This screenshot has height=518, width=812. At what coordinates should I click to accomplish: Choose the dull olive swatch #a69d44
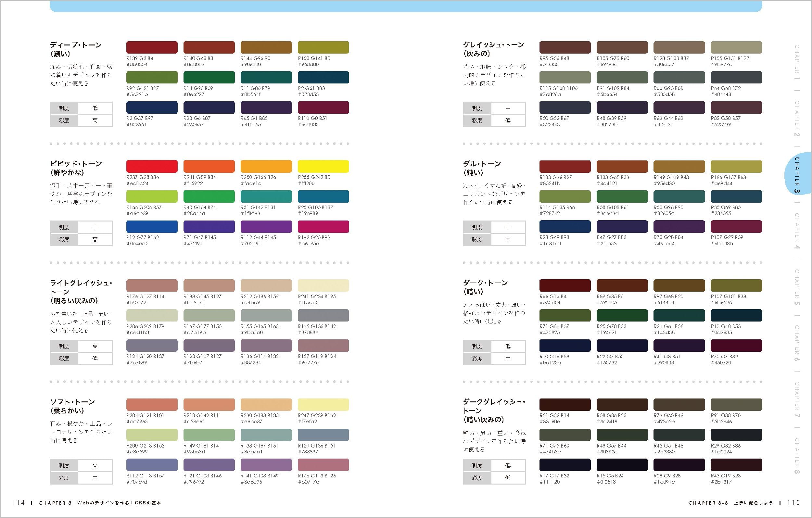coord(736,166)
